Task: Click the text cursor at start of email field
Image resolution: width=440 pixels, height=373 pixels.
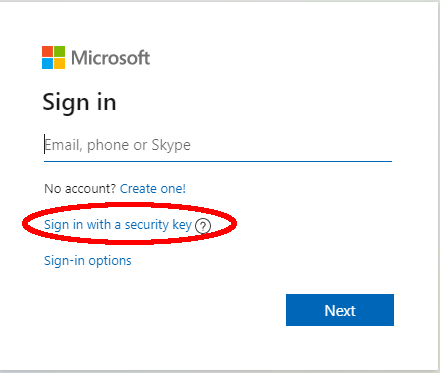Action: click(x=44, y=144)
